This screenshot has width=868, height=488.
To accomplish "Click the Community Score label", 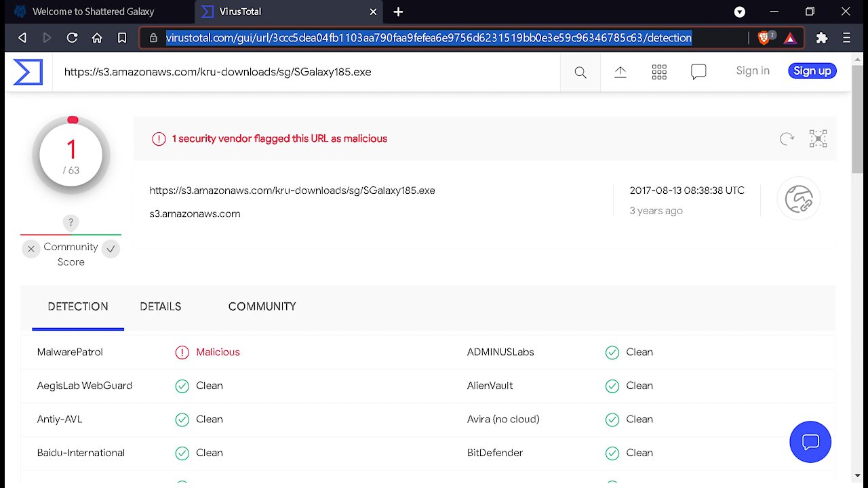I will pos(71,254).
